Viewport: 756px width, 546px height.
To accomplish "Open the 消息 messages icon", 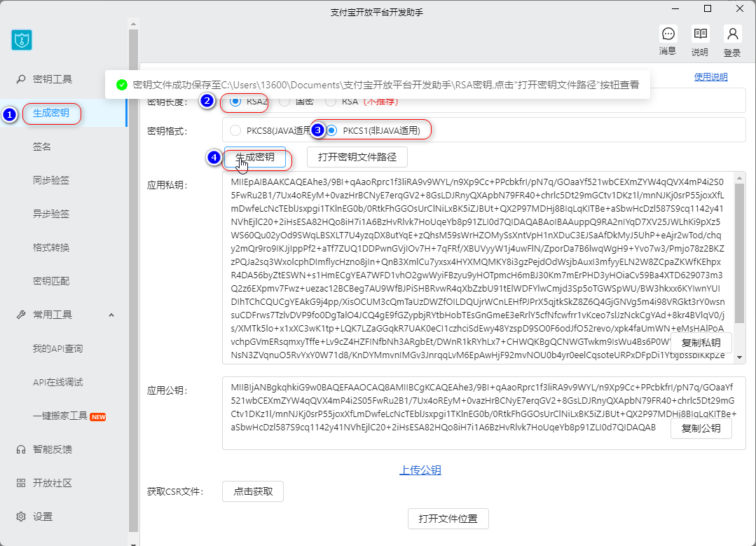I will [x=668, y=34].
